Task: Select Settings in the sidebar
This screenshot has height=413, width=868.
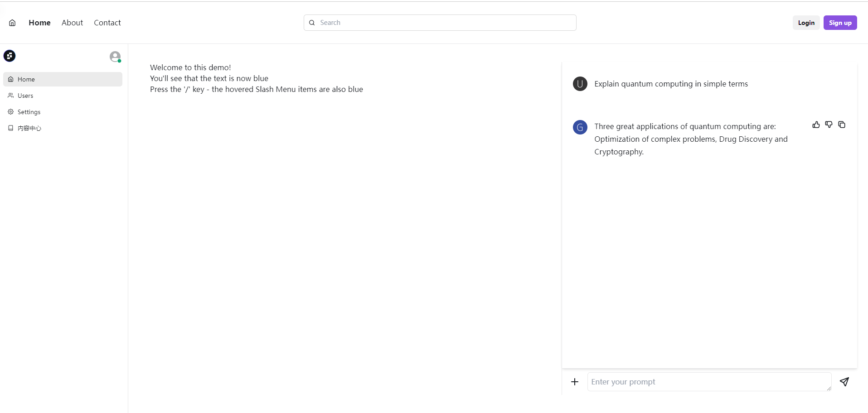Action: click(x=63, y=112)
